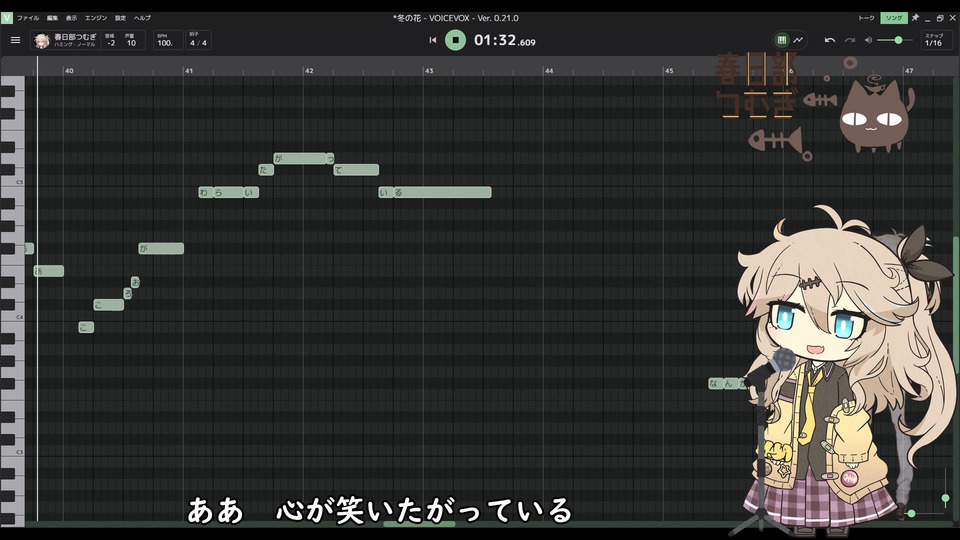
Task: Open the hamburger sidebar menu
Action: (15, 40)
